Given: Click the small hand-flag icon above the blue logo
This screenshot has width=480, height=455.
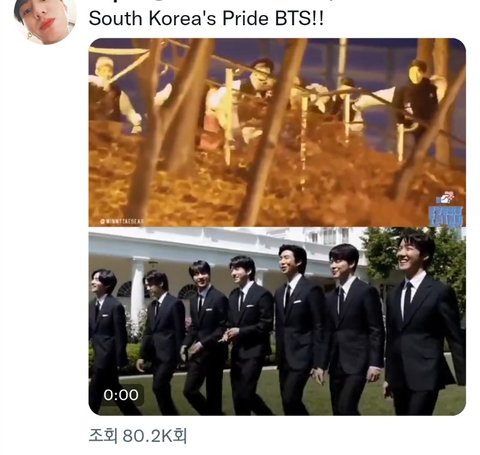Looking at the screenshot, I should click(446, 199).
